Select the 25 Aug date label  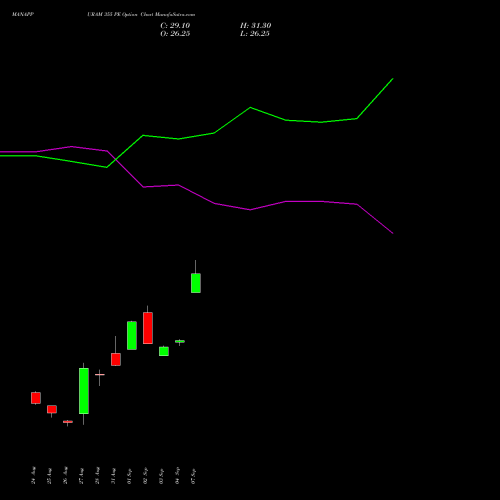tap(49, 475)
